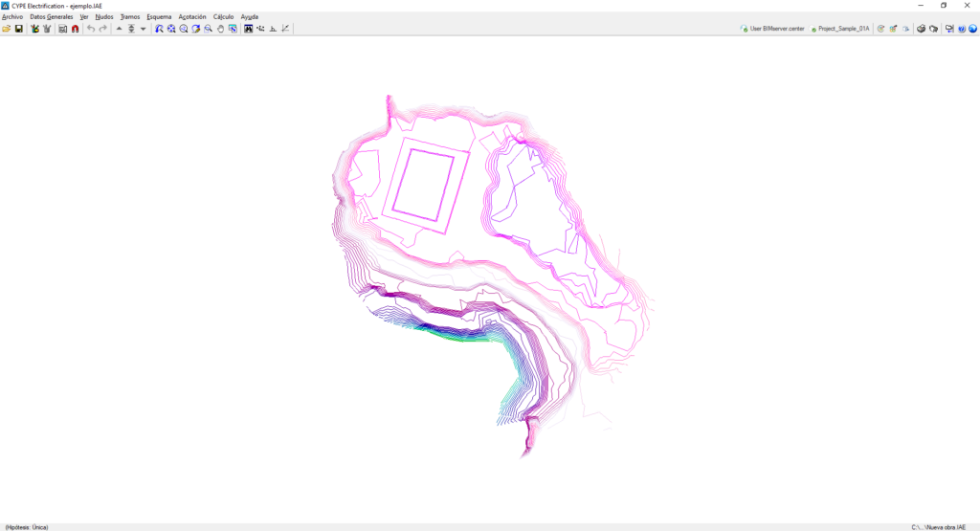Click the redraw view icon

pyautogui.click(x=195, y=29)
